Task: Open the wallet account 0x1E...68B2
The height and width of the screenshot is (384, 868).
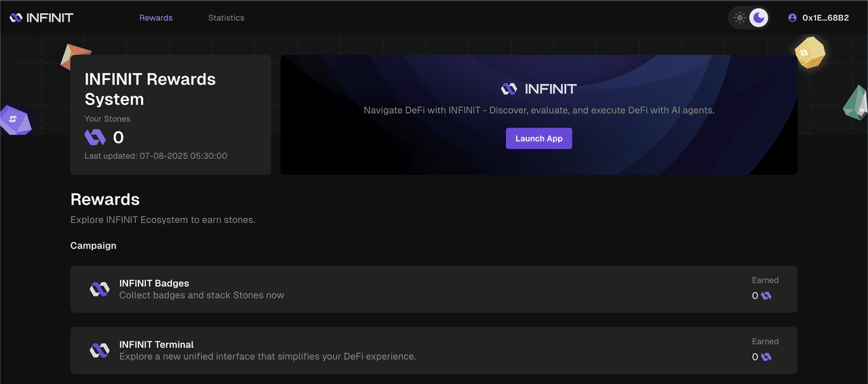Action: [x=818, y=18]
